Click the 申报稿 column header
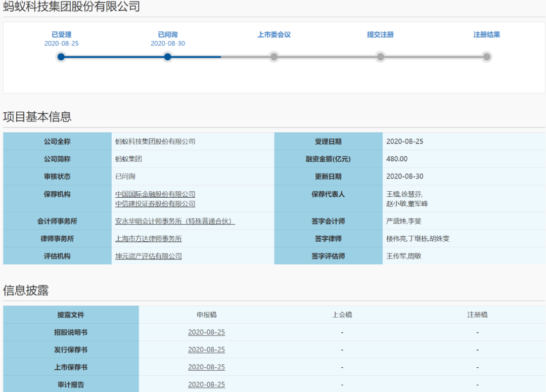The image size is (546, 392). 206,315
